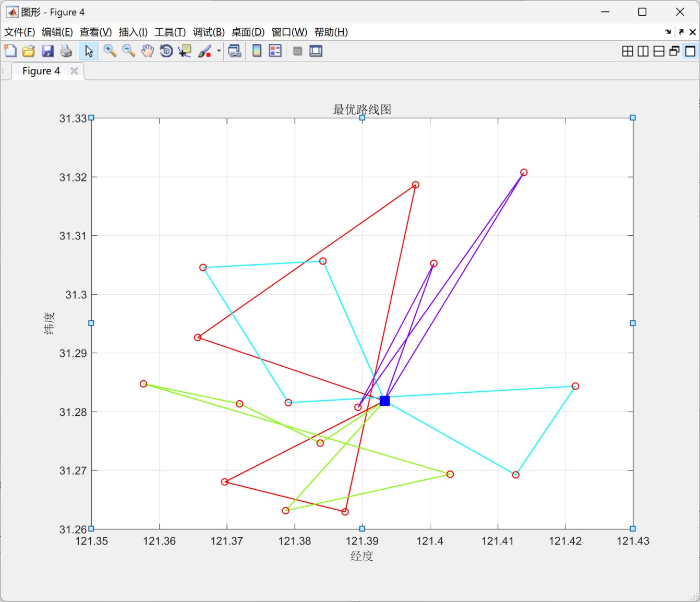This screenshot has width=700, height=602.
Task: Undock the figure with the arrow button
Action: pyautogui.click(x=681, y=32)
